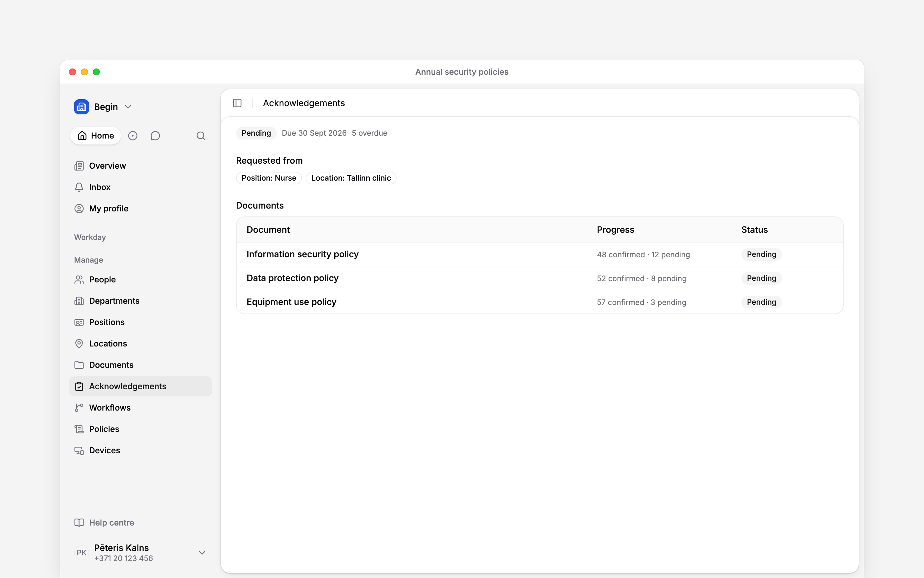Open the Information security policy row
This screenshot has height=578, width=924.
[540, 254]
